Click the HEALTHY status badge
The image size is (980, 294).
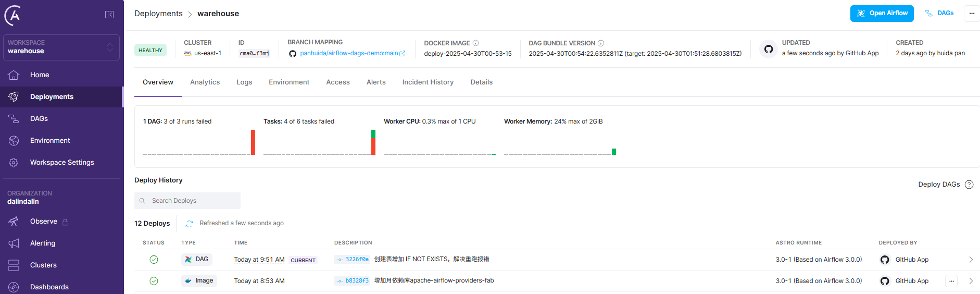pos(150,50)
